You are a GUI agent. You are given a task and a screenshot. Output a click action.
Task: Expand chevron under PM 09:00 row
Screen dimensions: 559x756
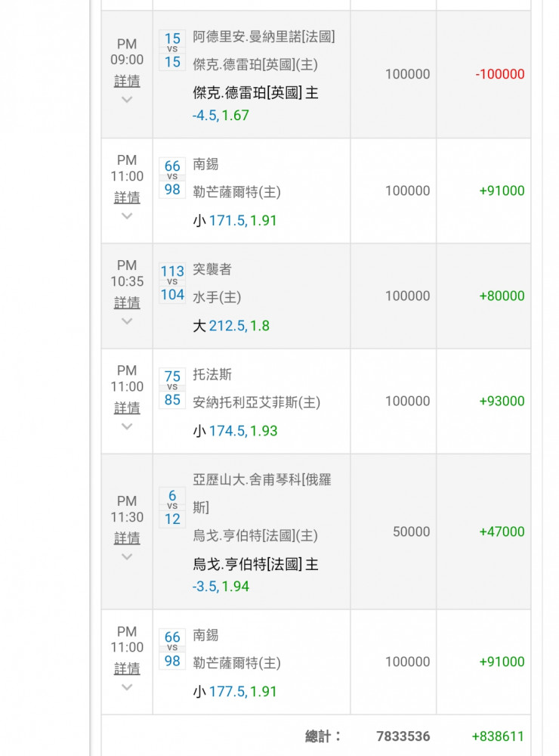127,100
